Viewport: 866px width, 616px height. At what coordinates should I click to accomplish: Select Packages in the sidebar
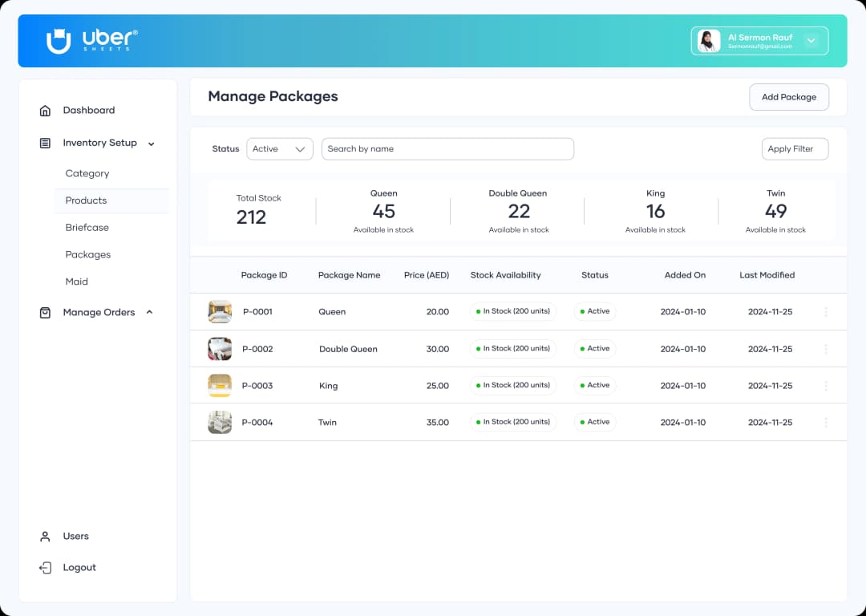tap(88, 254)
